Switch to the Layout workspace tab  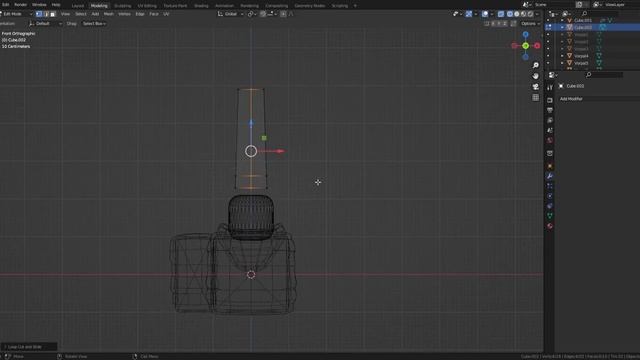click(78, 6)
